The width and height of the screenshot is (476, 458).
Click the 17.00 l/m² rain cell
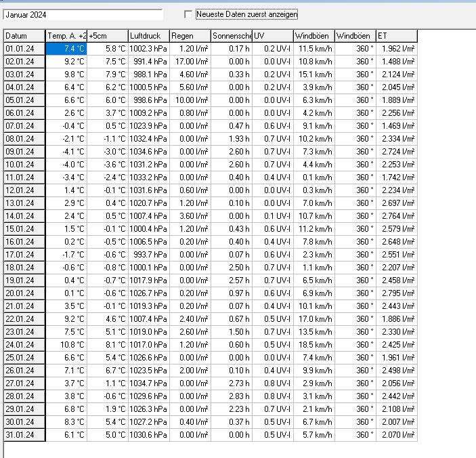click(190, 62)
